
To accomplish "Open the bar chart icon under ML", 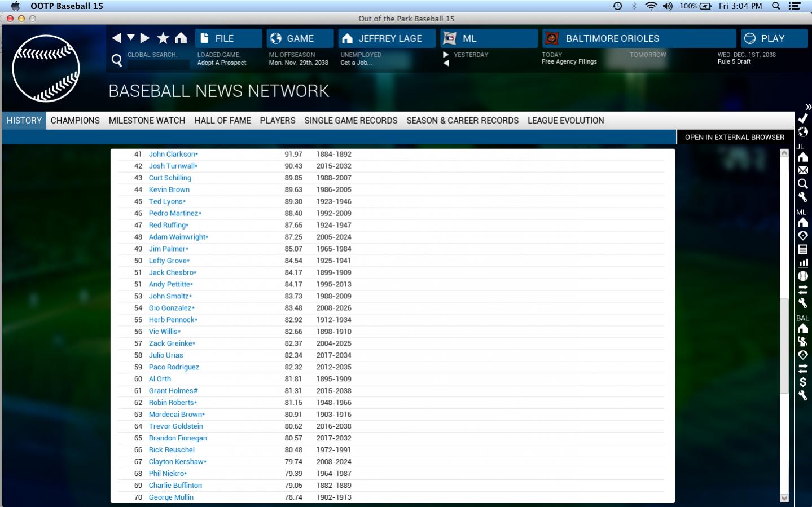I will click(x=803, y=263).
